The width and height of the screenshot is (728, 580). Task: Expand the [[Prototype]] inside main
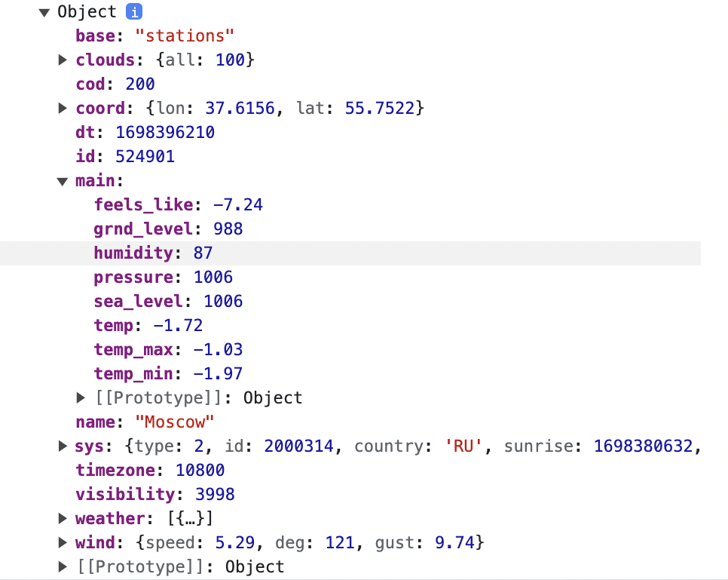click(x=81, y=397)
